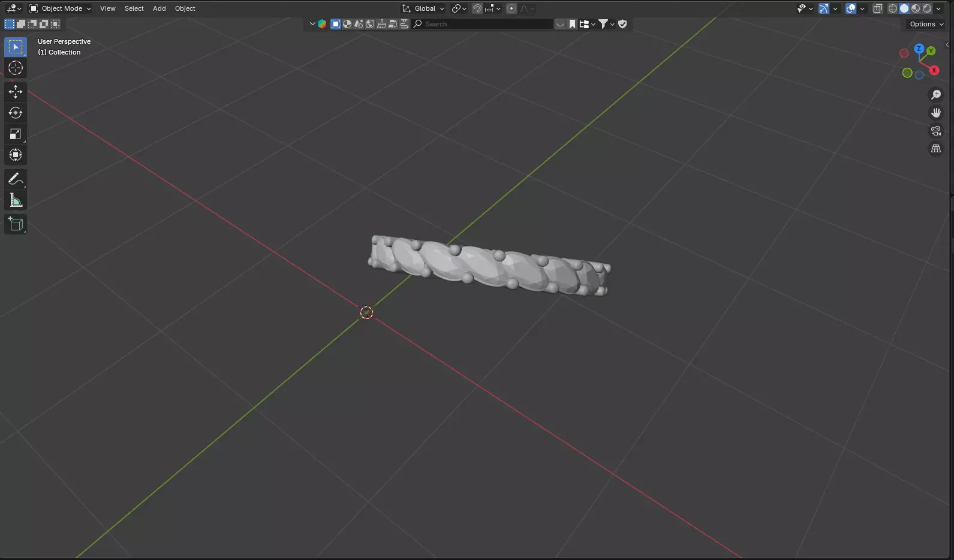Open the Global transform orientation dropdown
This screenshot has width=954, height=560.
(423, 8)
